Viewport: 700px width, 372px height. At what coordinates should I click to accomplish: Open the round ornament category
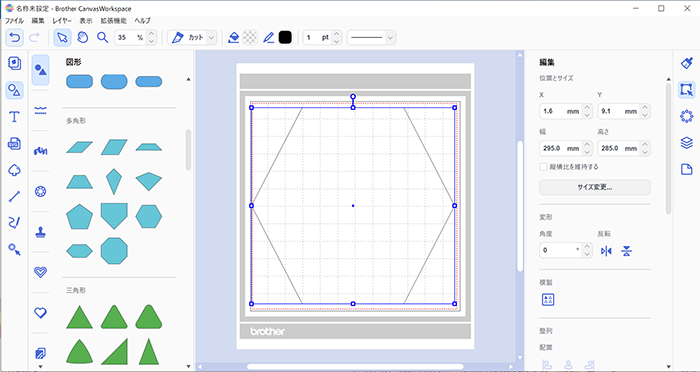(x=41, y=192)
